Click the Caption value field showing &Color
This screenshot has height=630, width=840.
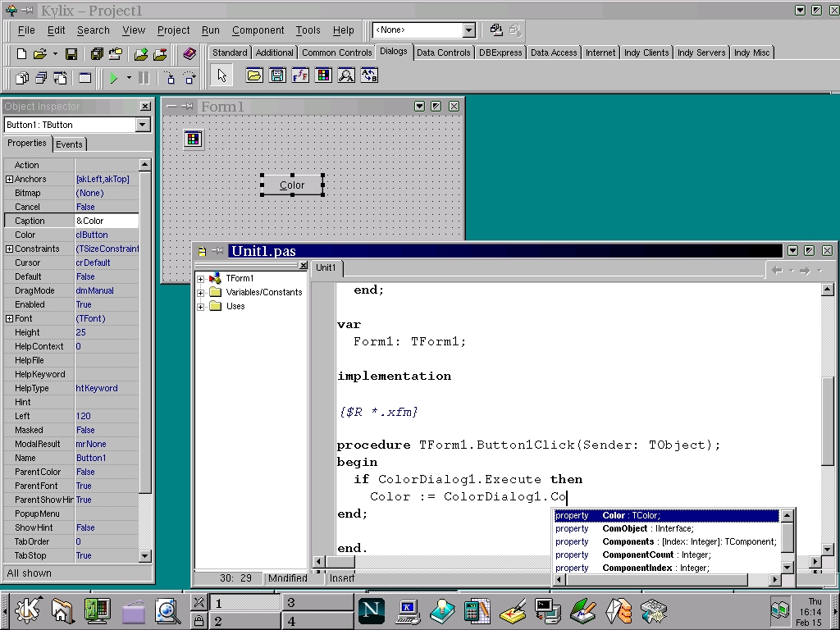pos(107,221)
